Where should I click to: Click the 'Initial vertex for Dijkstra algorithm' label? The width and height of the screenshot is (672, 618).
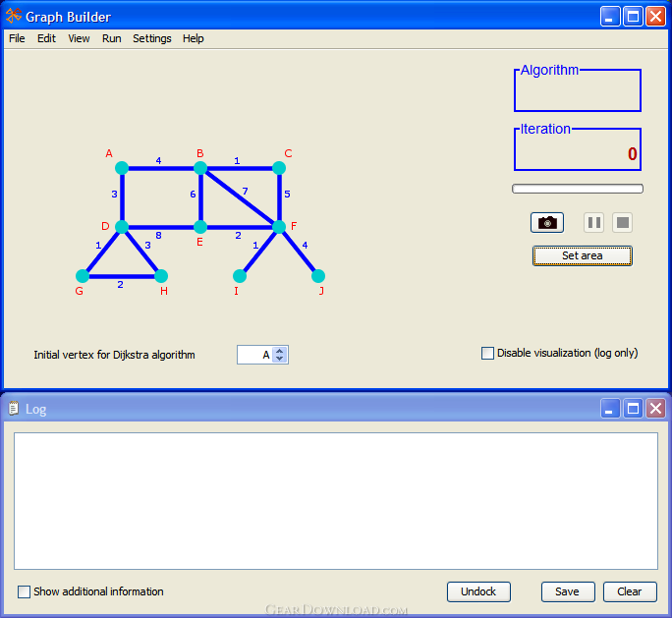(114, 355)
